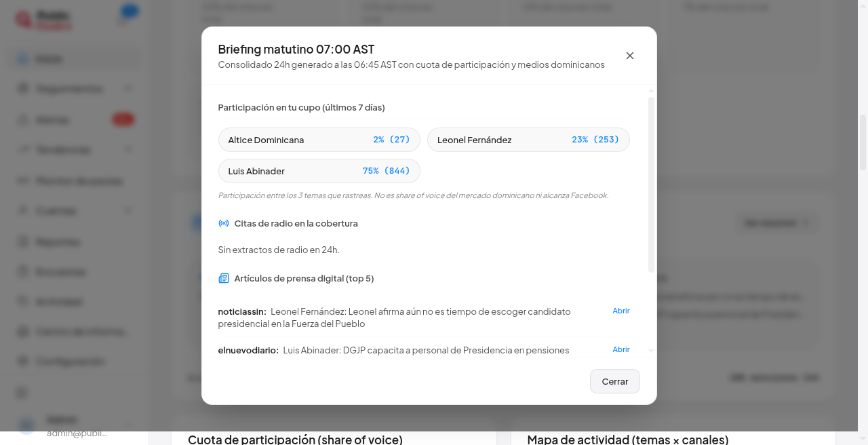Viewport: 868px width, 445px height.
Task: Click the dialog scrollbar down arrow
Action: point(652,351)
